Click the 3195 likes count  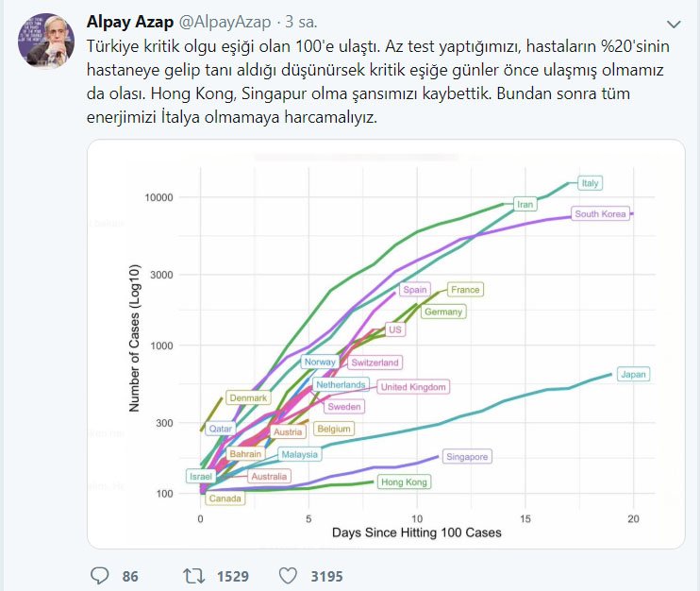327,576
